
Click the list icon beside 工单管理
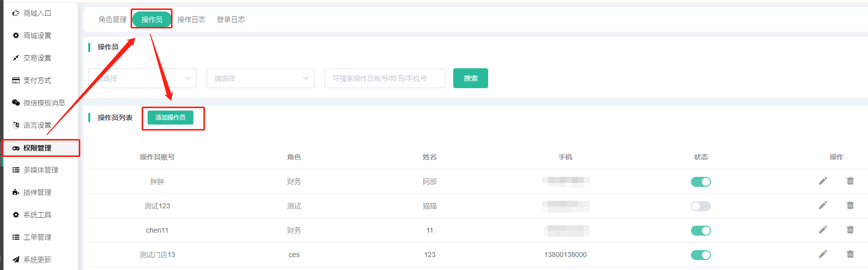[16, 237]
